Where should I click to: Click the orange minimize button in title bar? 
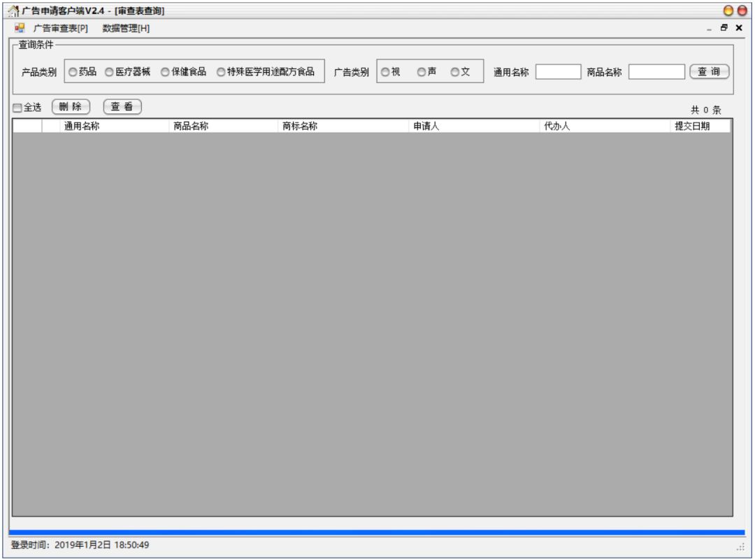pos(728,10)
